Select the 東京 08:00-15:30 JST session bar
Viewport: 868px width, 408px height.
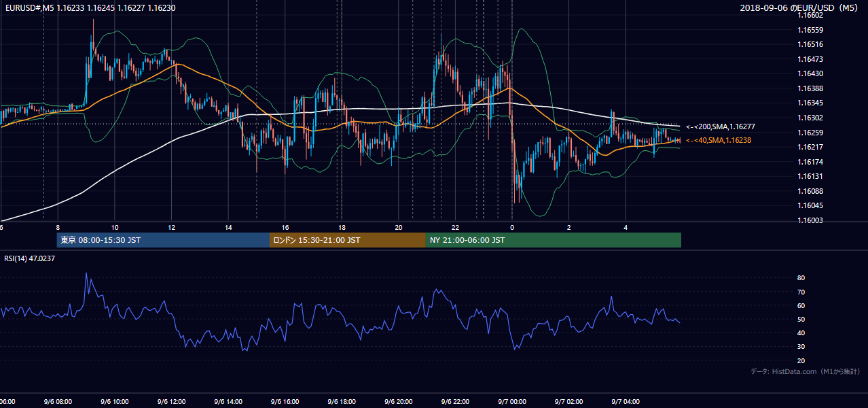click(x=163, y=240)
